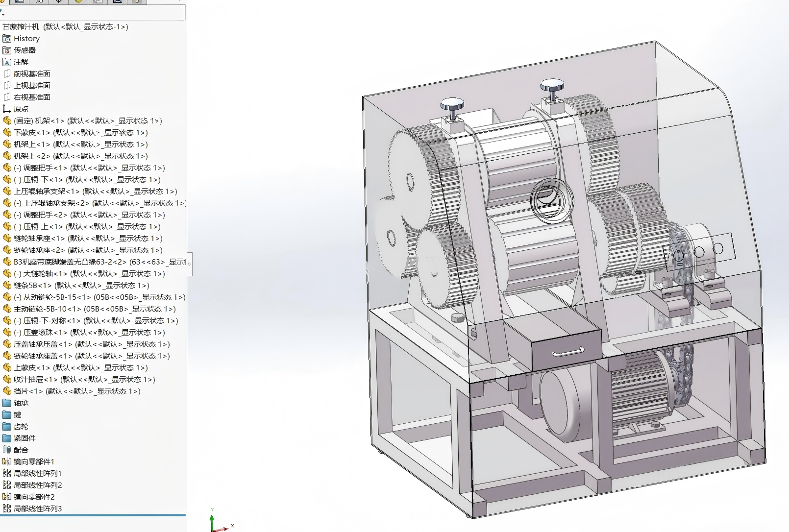Viewport: 789px width, 532px height.
Task: Click the 上视基准面 plane icon
Action: pos(7,85)
